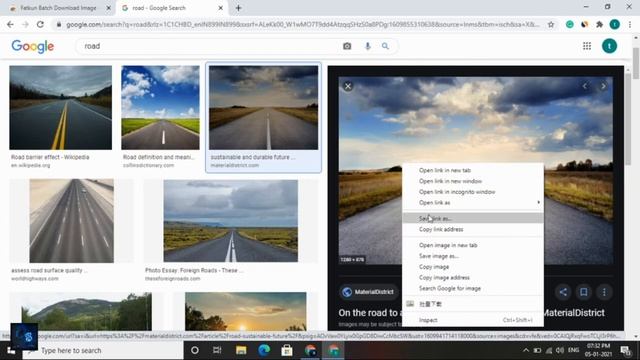Click the page vertical scrollbar
This screenshot has height=360, width=640.
[x=636, y=63]
